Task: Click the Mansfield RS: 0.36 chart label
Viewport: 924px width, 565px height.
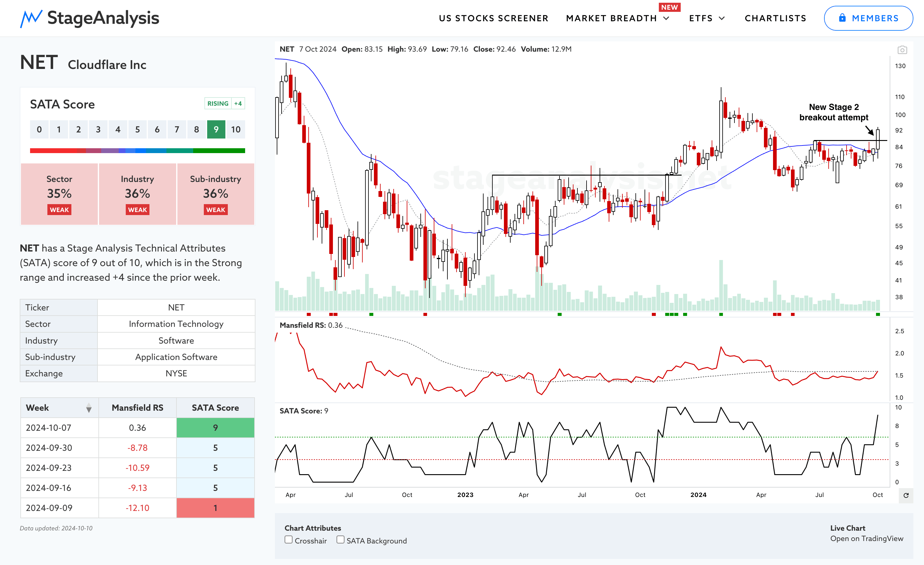Action: 311,325
